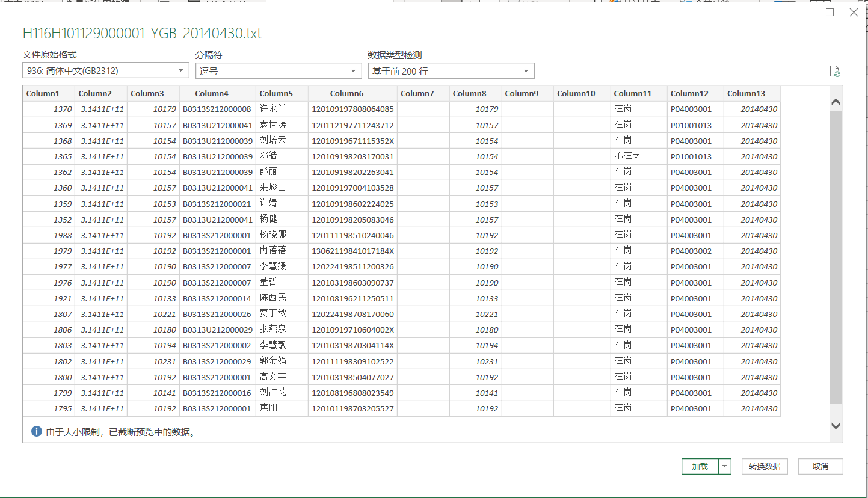The image size is (868, 498).
Task: Click the cell containing 郭金娟
Action: pyautogui.click(x=282, y=361)
